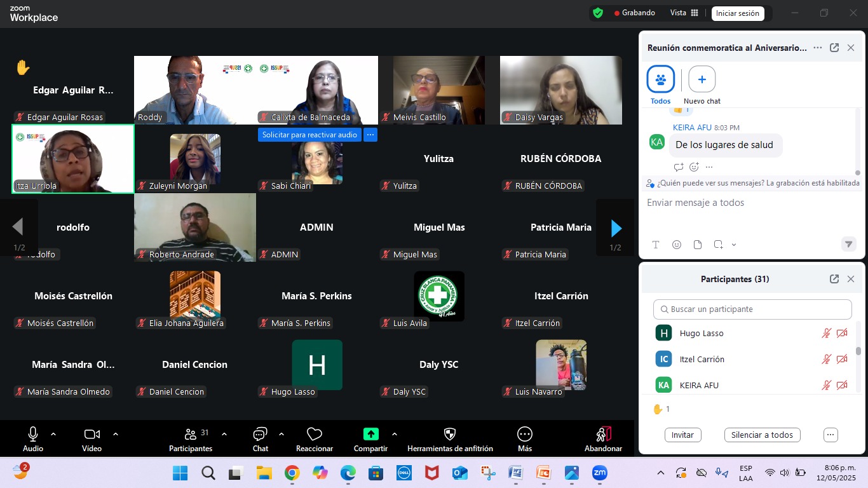Click the send message arrow icon
This screenshot has width=868, height=488.
[x=848, y=244]
